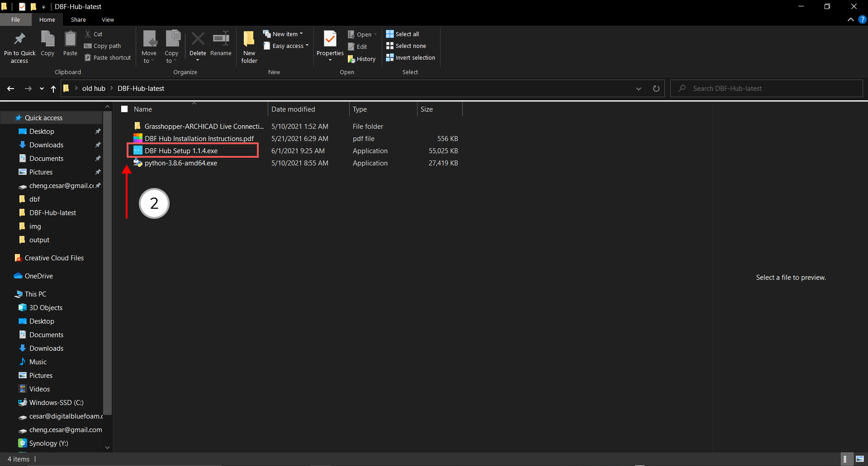The height and width of the screenshot is (466, 868).
Task: Click Invert selection
Action: point(411,57)
